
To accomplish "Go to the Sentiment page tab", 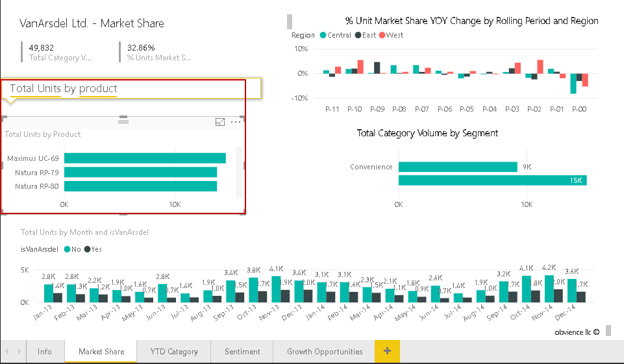I will [x=242, y=352].
